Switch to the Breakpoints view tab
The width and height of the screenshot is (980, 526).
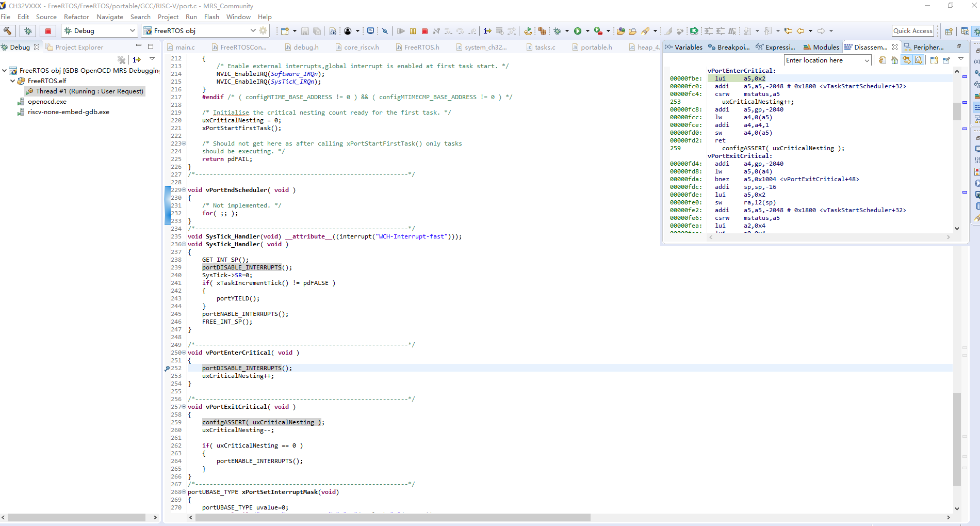click(728, 47)
